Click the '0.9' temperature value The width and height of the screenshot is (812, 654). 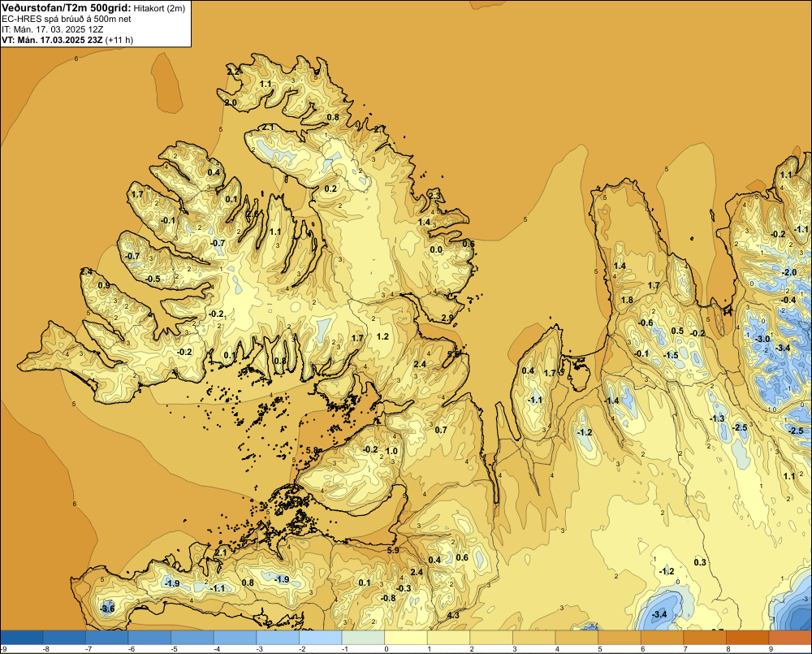pos(104,285)
